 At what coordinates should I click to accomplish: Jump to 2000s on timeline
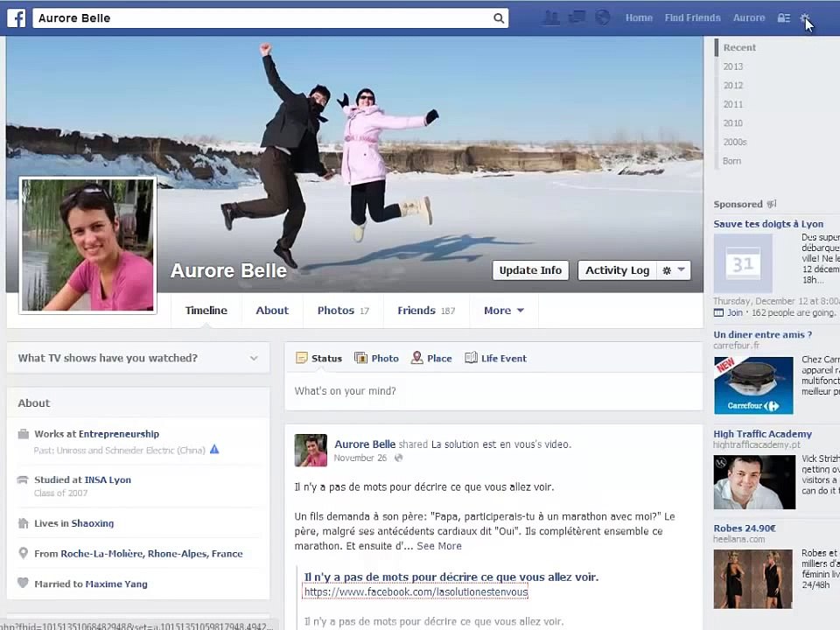734,142
